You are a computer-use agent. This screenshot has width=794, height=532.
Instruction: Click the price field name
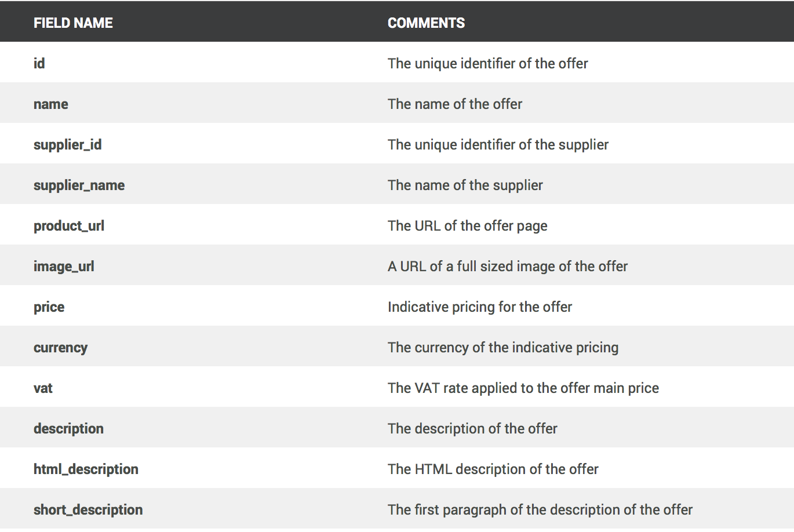pos(49,307)
